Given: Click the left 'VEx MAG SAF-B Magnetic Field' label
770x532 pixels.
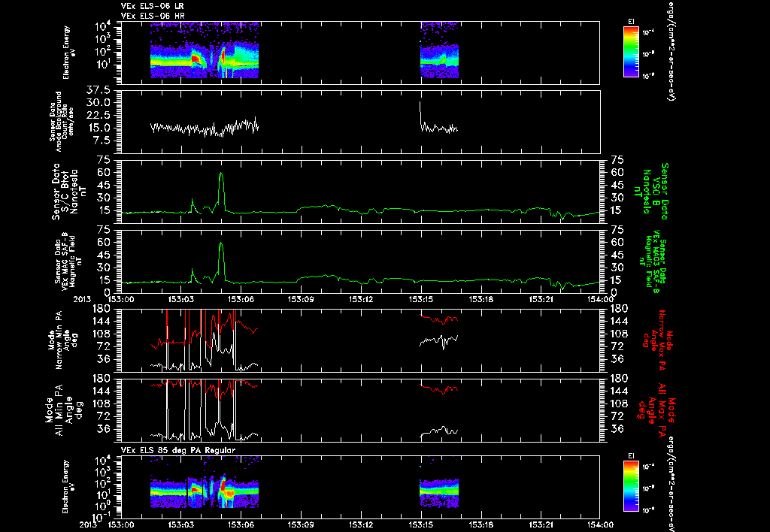Looking at the screenshot, I should [68, 260].
